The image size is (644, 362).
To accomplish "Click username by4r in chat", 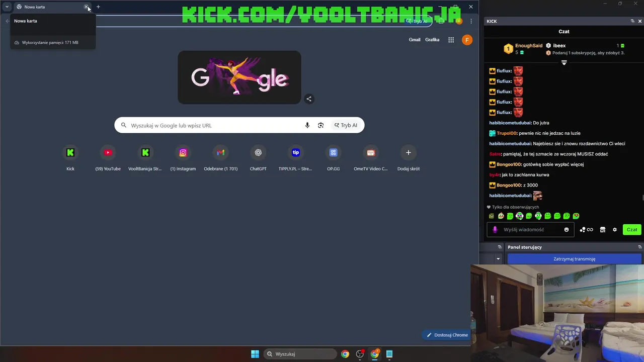I will point(494,175).
